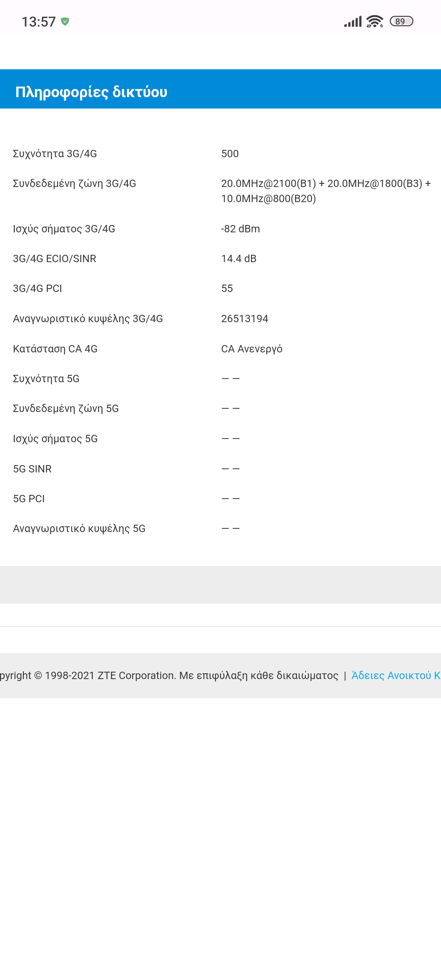The height and width of the screenshot is (980, 441).
Task: Open the Άδειες Ανοικτού open-source licenses link
Action: point(396,675)
